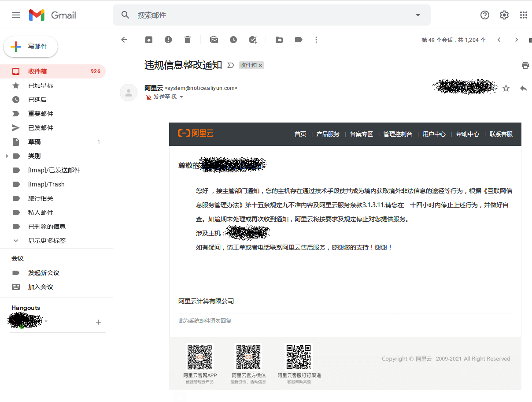Click the 此为系统邮件请勿回复 notice text
The width and height of the screenshot is (532, 402).
click(205, 321)
